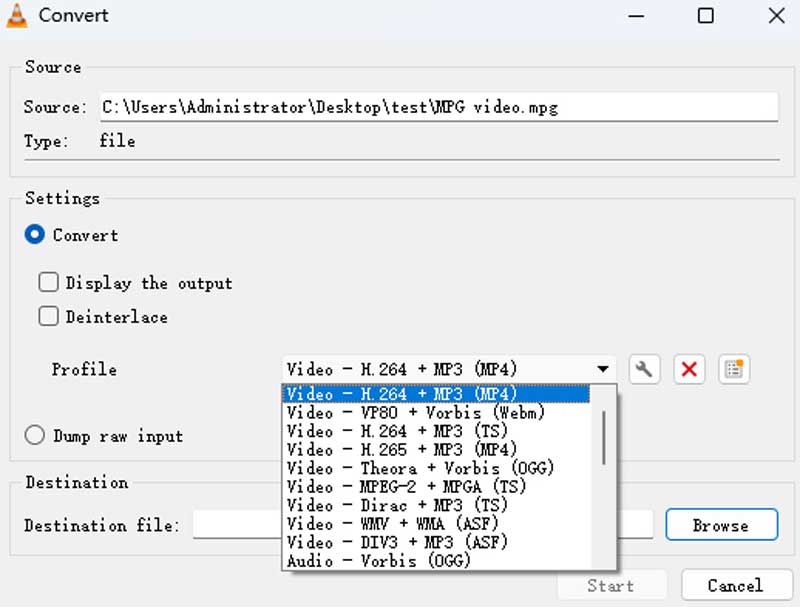Cancel the conversion dialog
This screenshot has height=607, width=800.
coord(737,585)
